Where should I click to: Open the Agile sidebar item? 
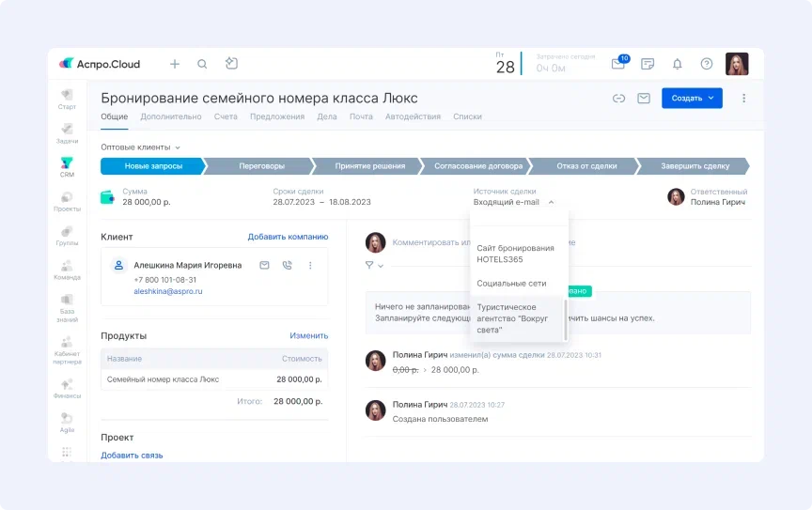(67, 423)
